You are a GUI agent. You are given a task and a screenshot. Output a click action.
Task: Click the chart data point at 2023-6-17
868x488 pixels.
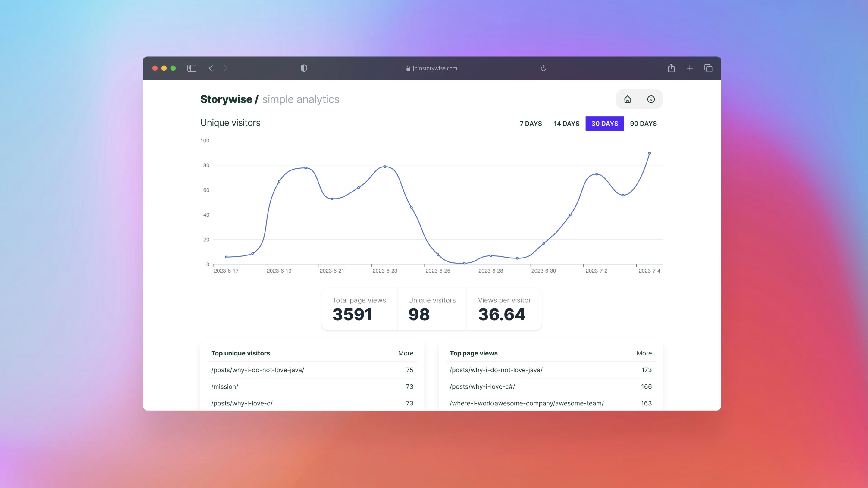226,257
